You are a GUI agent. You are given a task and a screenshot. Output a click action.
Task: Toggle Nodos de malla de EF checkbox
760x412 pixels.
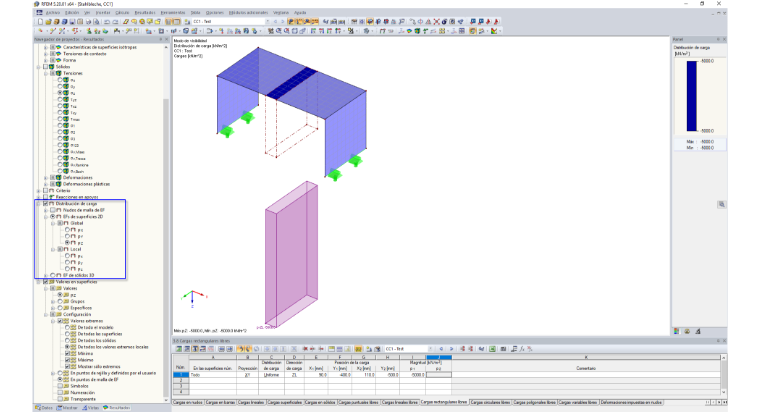click(53, 210)
